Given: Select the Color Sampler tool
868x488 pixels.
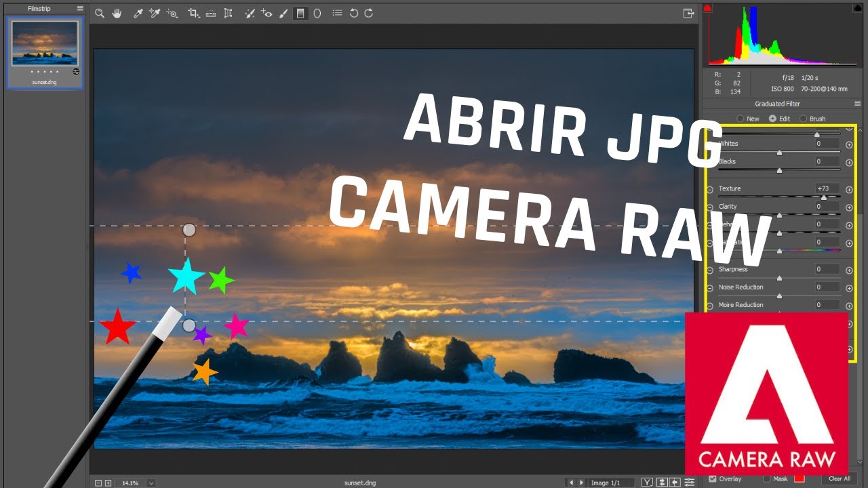Looking at the screenshot, I should pyautogui.click(x=154, y=13).
